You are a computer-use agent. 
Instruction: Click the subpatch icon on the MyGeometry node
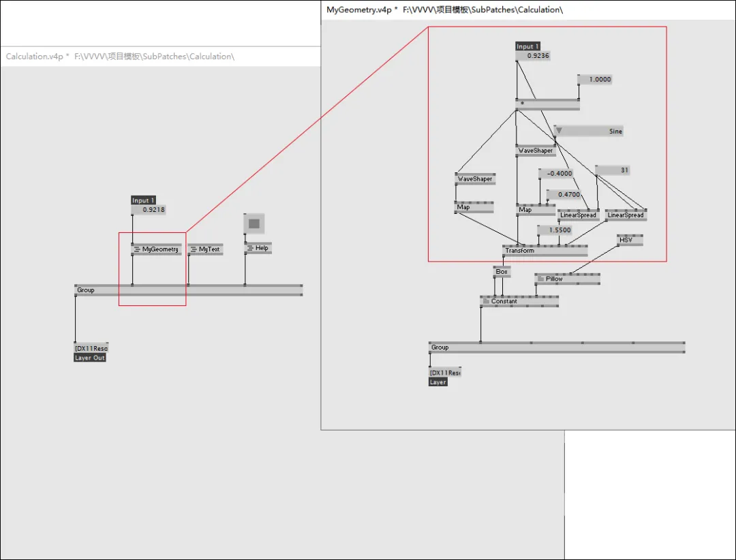[x=137, y=249]
